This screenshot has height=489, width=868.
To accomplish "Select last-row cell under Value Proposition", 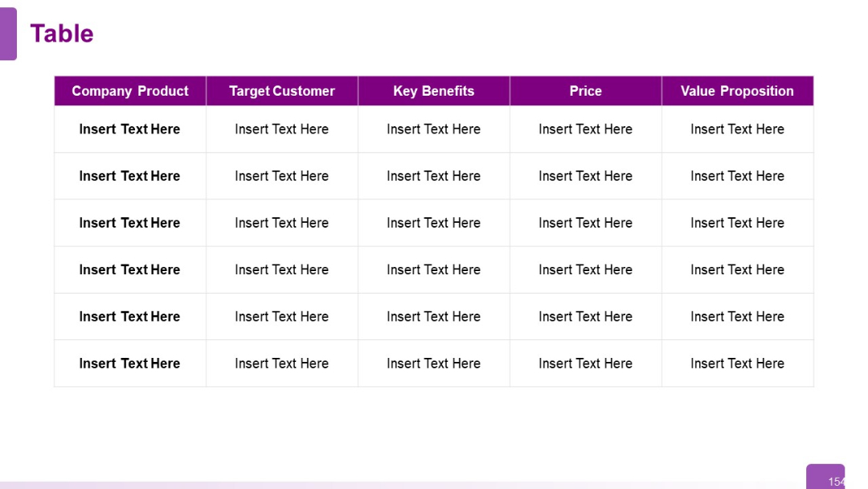I will click(x=737, y=364).
